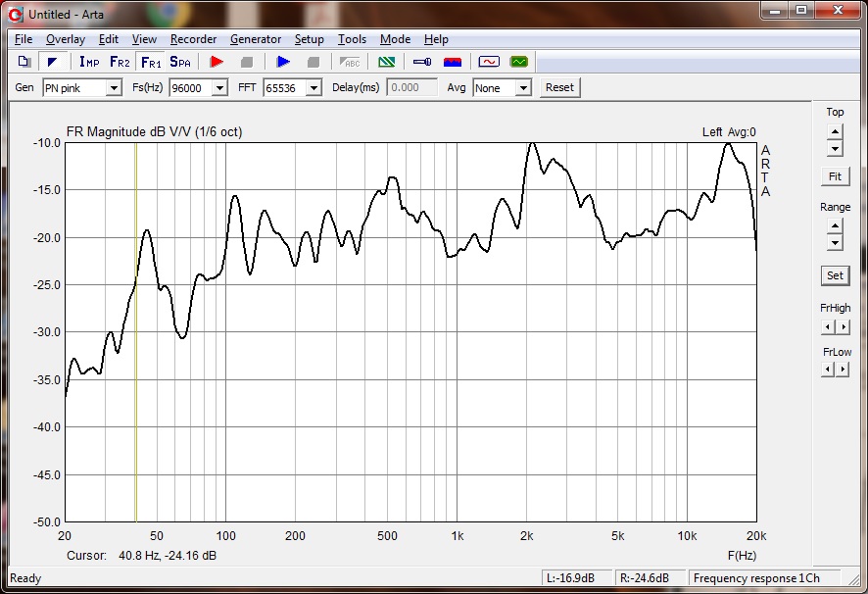Viewport: 868px width, 594px height.
Task: Open the Mode menu
Action: (395, 39)
